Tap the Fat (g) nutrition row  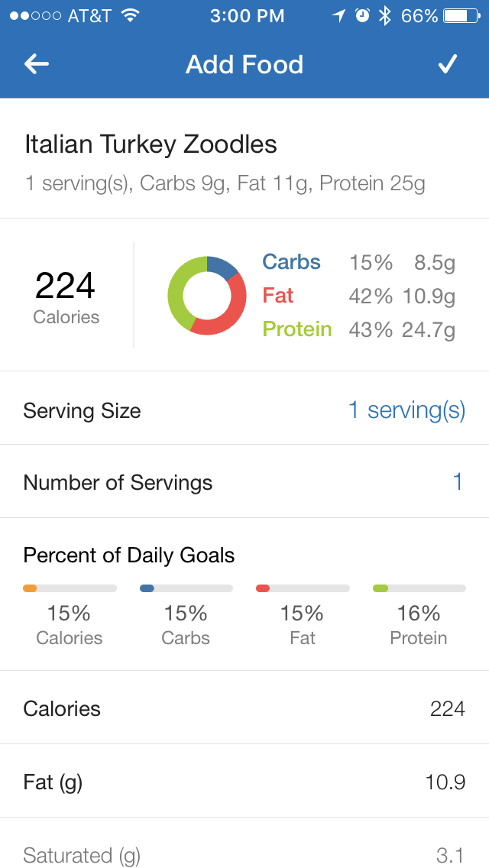[244, 782]
